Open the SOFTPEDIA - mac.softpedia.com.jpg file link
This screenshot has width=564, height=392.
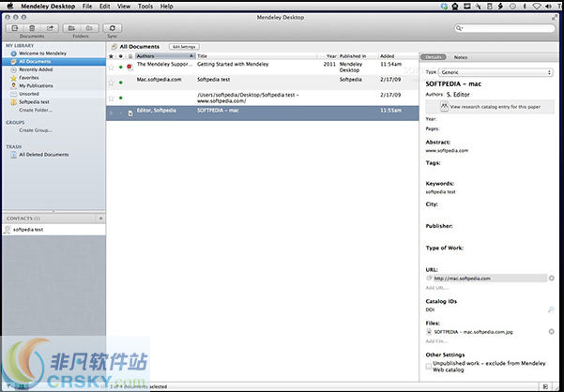point(473,332)
